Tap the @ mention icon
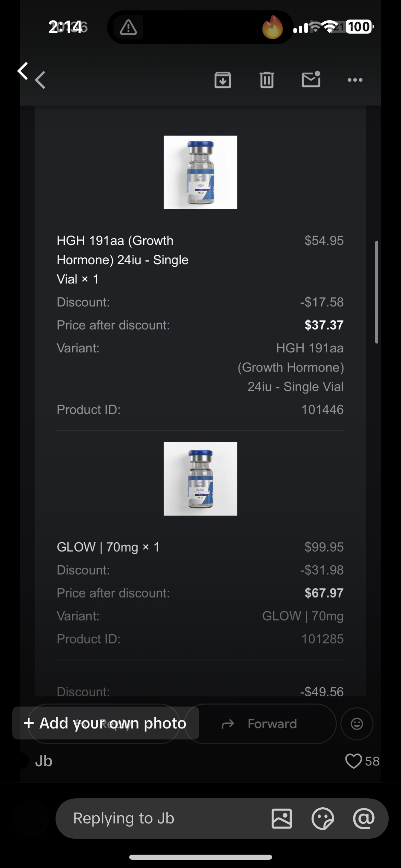The image size is (401, 868). [x=364, y=819]
